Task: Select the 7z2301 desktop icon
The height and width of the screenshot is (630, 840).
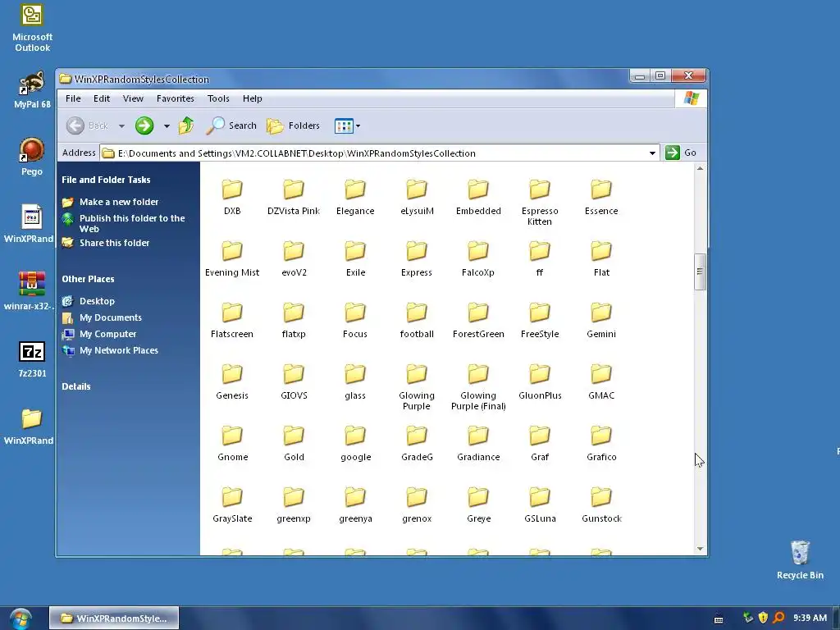Action: point(32,359)
